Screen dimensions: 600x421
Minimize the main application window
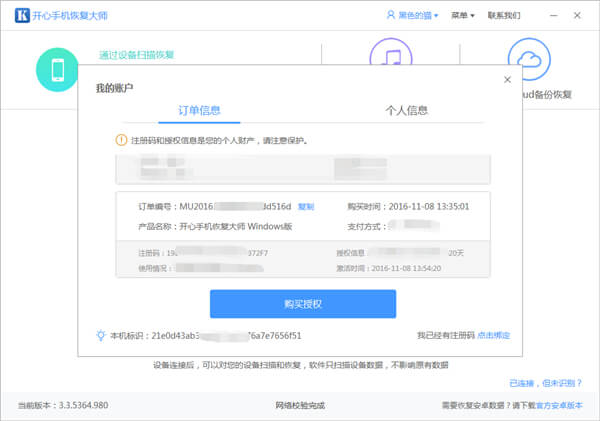coord(554,15)
